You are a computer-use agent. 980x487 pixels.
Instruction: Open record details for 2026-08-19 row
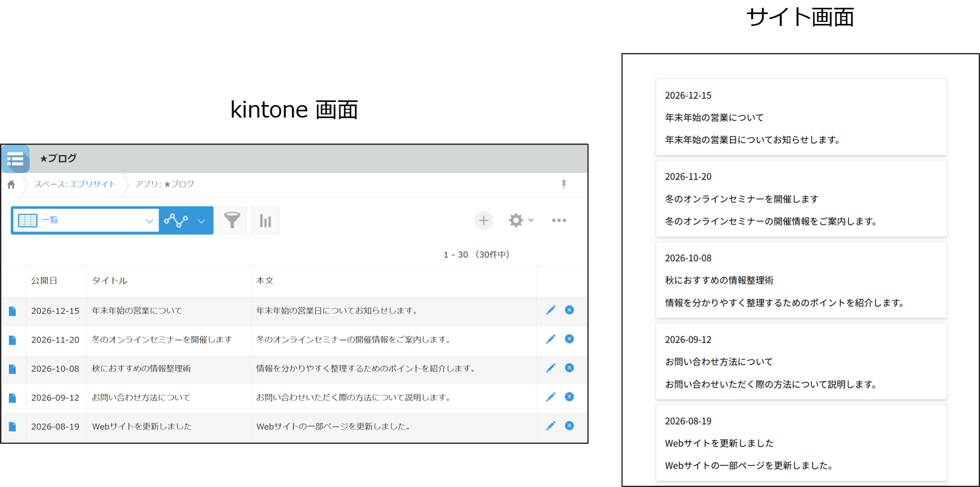12,427
